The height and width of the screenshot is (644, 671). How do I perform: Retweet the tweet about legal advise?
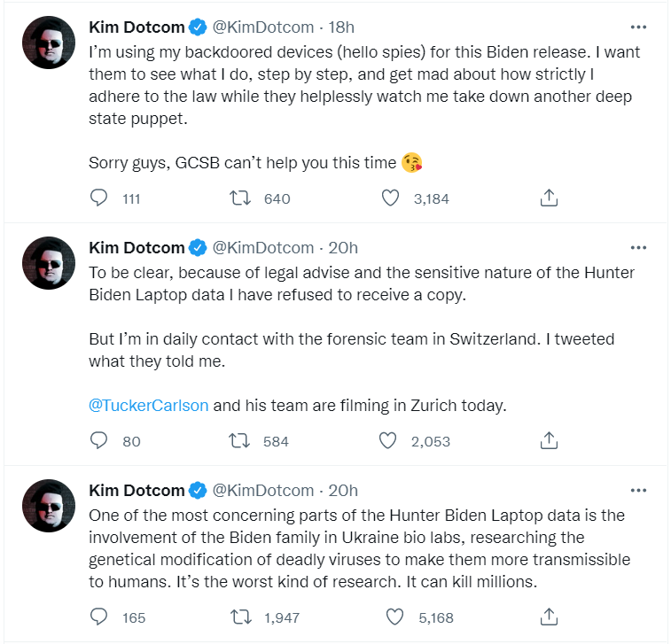(x=239, y=440)
